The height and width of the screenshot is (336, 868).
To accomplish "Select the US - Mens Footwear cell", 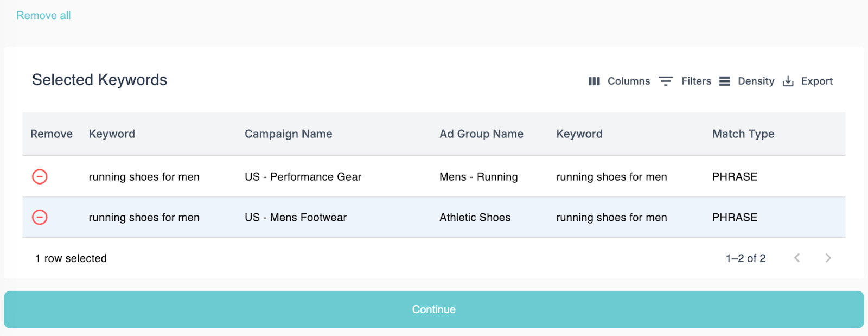I will point(296,217).
